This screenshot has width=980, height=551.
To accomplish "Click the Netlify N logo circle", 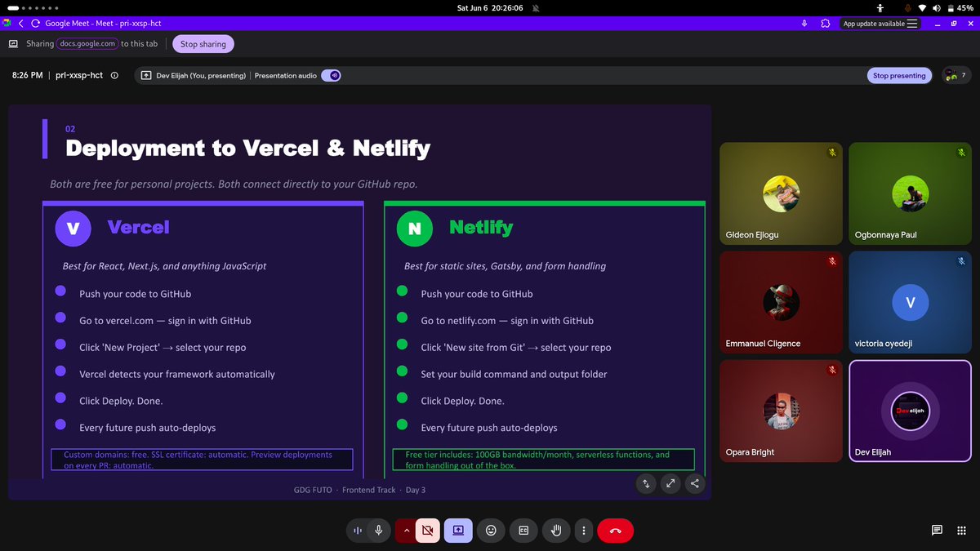I will [x=414, y=229].
